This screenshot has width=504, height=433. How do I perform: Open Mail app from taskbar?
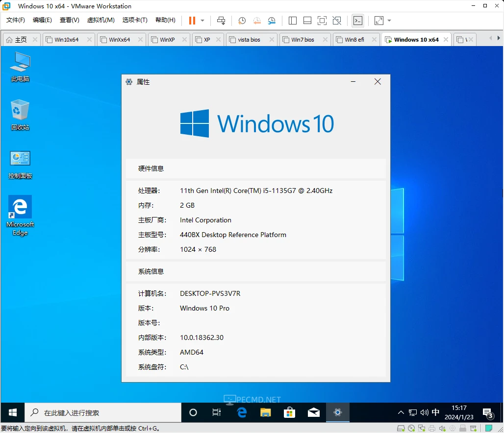point(313,412)
